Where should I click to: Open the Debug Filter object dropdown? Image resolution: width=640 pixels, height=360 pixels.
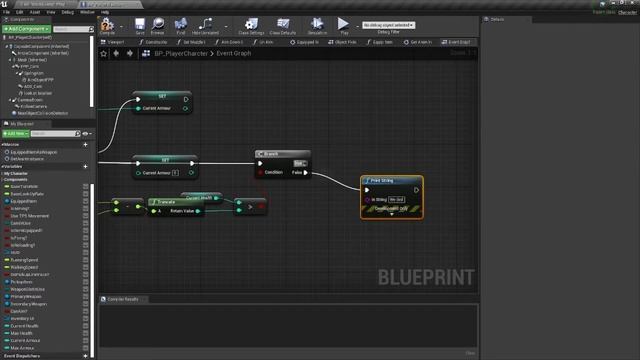point(389,25)
